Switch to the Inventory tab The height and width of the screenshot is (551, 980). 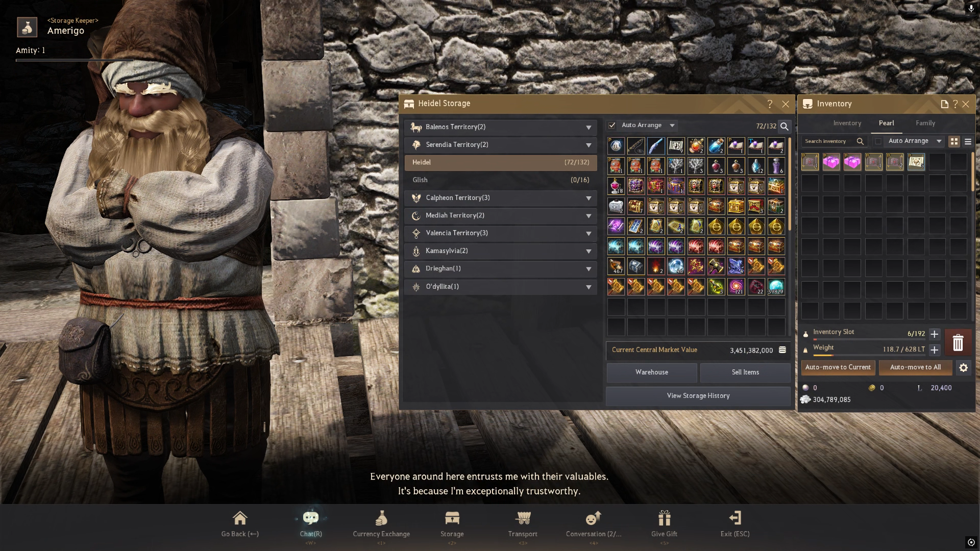(x=847, y=123)
